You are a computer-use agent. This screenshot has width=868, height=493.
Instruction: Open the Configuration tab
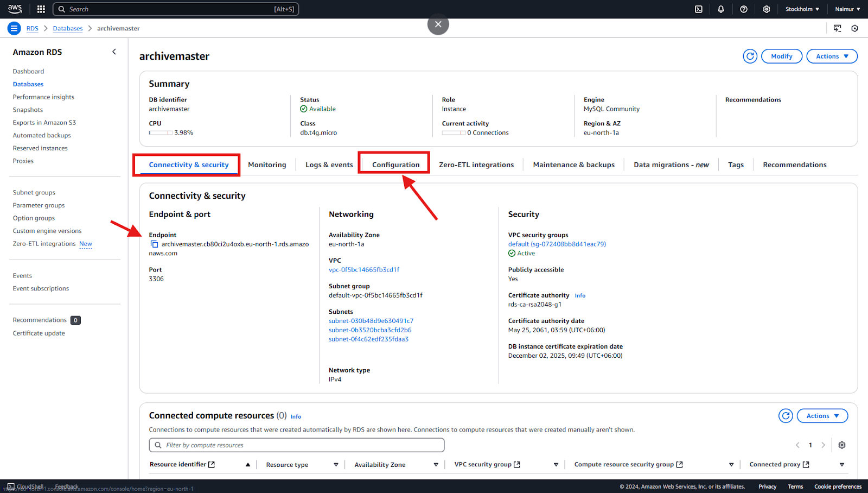[x=395, y=165]
